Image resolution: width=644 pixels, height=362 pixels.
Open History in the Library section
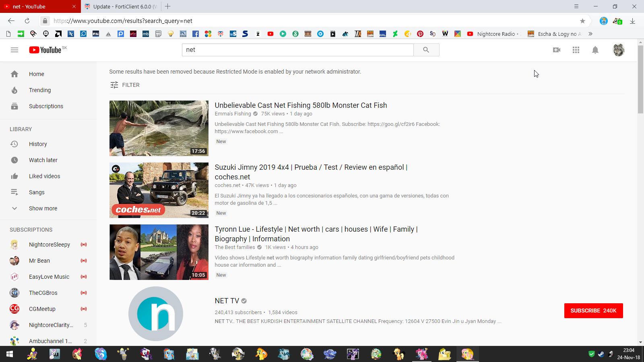48,144
